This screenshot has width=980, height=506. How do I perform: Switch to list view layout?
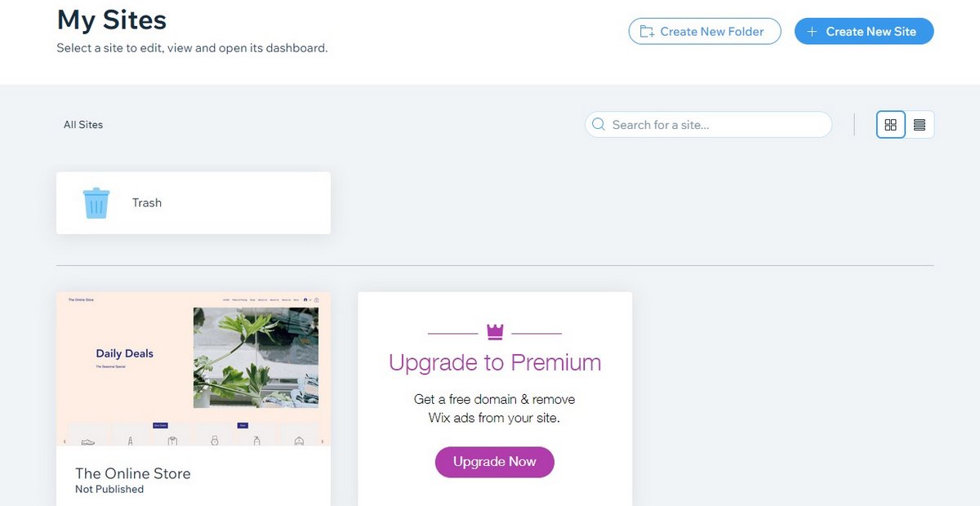pos(920,125)
